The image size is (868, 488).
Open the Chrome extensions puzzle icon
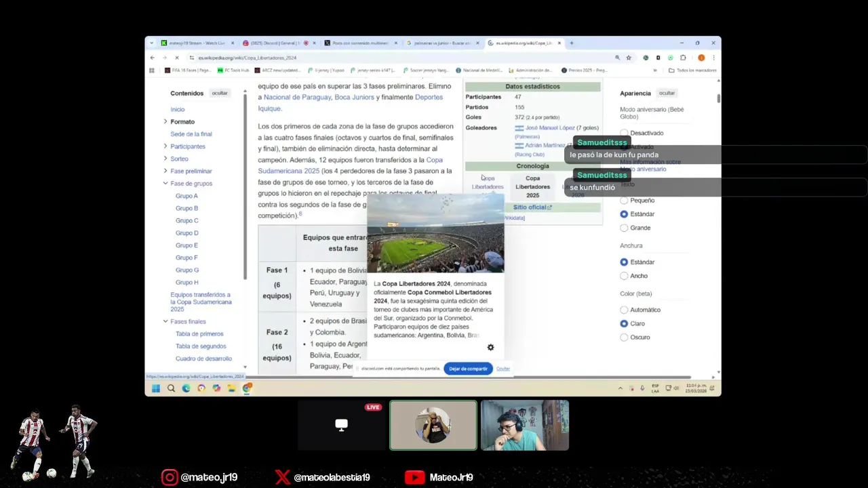pos(683,58)
